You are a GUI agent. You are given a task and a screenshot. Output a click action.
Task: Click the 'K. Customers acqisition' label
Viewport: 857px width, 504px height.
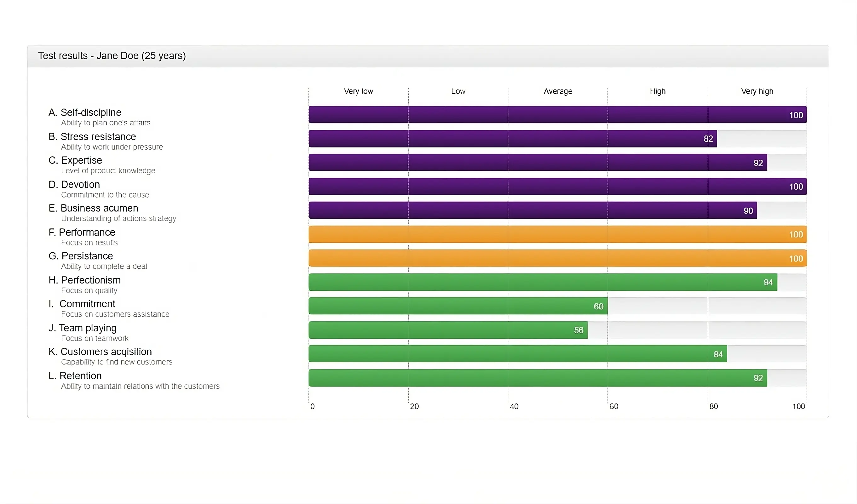(100, 351)
